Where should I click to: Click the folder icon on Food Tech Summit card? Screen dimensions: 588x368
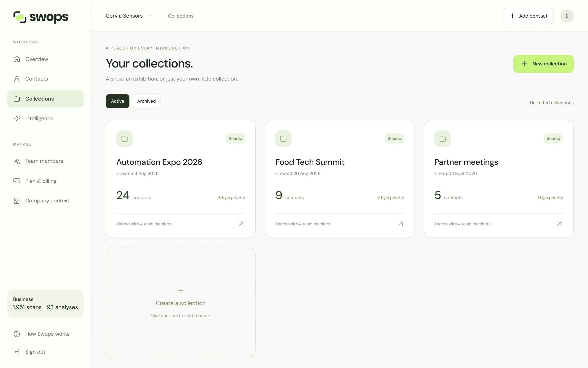coord(283,139)
